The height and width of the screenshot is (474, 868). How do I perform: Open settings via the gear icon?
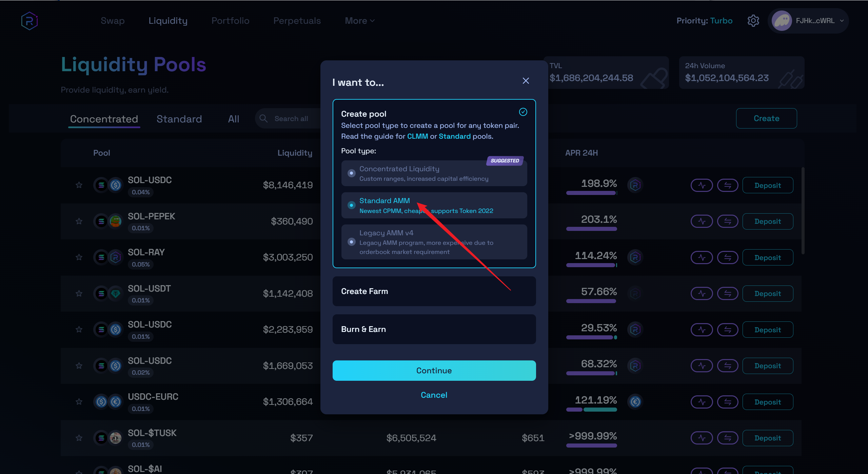753,21
